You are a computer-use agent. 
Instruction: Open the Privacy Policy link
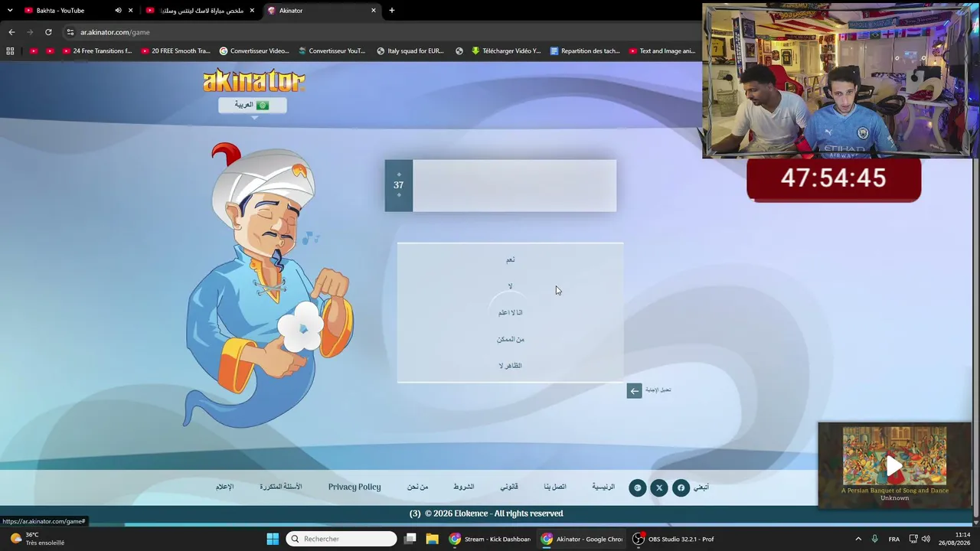(x=354, y=487)
